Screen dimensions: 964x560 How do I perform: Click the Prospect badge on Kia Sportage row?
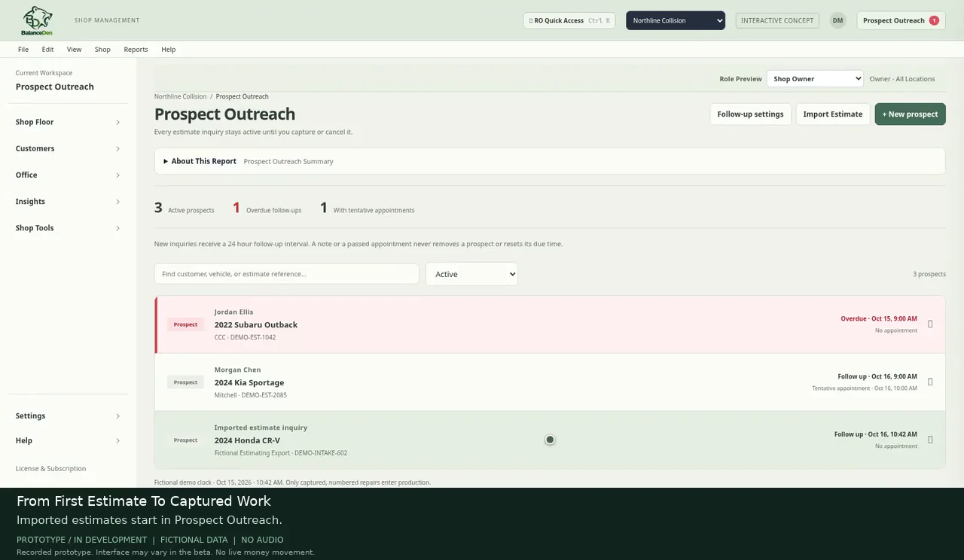185,382
